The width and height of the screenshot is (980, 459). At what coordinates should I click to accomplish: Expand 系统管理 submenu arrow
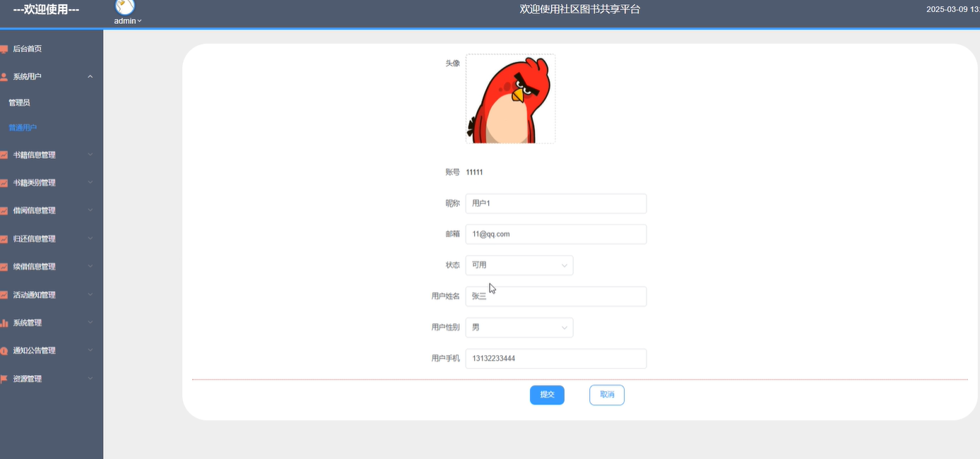click(x=90, y=323)
